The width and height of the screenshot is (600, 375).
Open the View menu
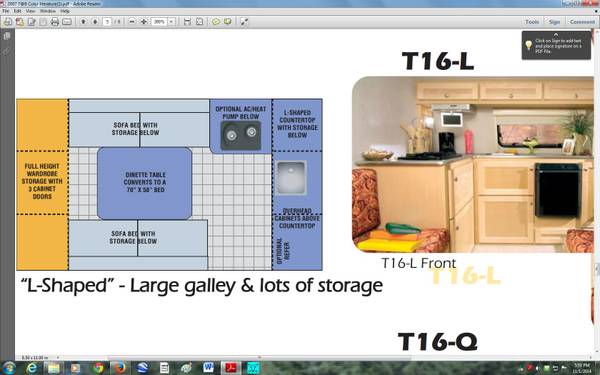(30, 11)
